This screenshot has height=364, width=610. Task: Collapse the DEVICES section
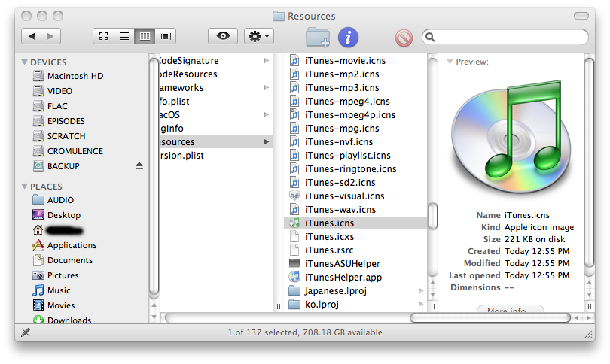pyautogui.click(x=25, y=62)
